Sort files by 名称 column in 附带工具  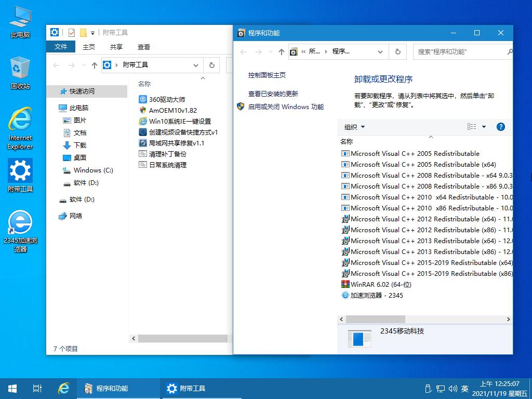(144, 84)
